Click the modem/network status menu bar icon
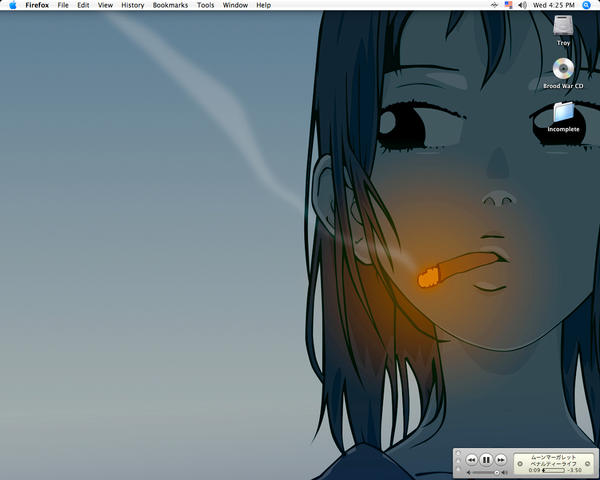Screen dimensions: 600x480 click(x=494, y=5)
